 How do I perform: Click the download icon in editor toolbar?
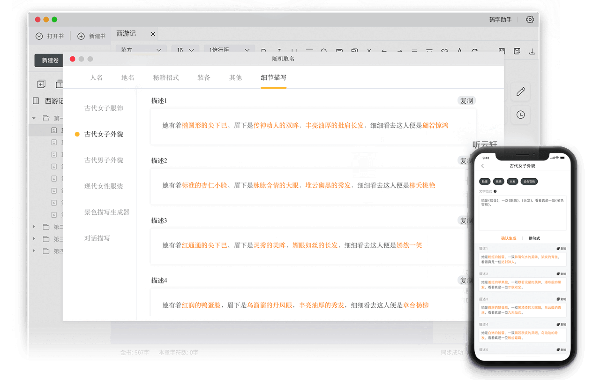tap(532, 51)
